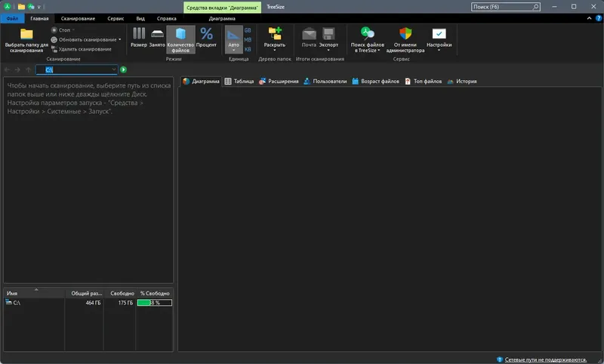The width and height of the screenshot is (604, 364).
Task: Click Refresh scan (Обновить сканирование)
Action: pos(84,40)
